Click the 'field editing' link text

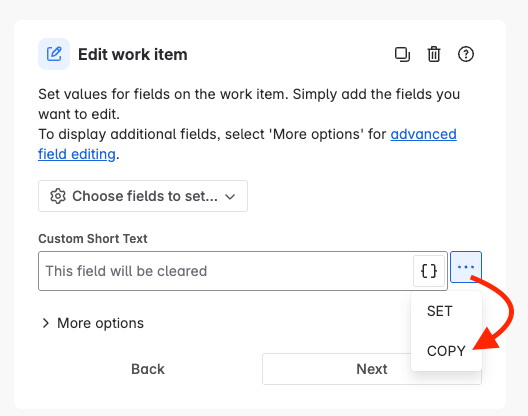(77, 154)
